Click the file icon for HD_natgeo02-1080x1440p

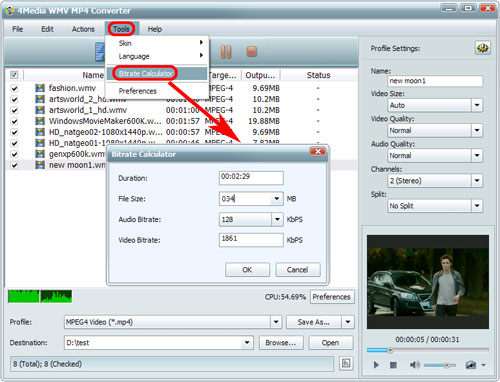click(40, 132)
